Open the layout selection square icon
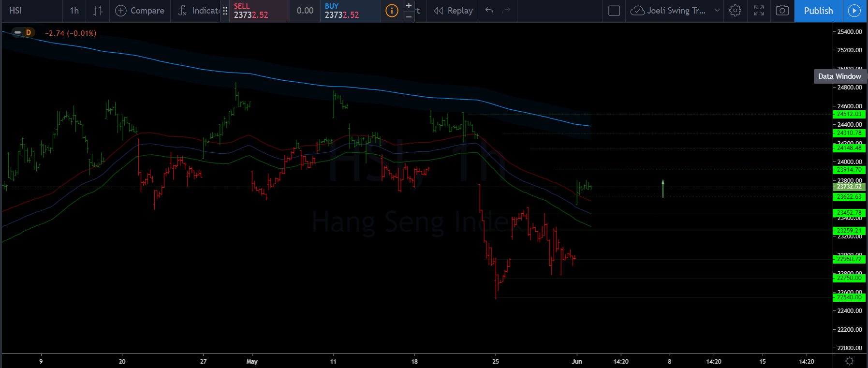Viewport: 868px width, 368px height. pyautogui.click(x=614, y=11)
